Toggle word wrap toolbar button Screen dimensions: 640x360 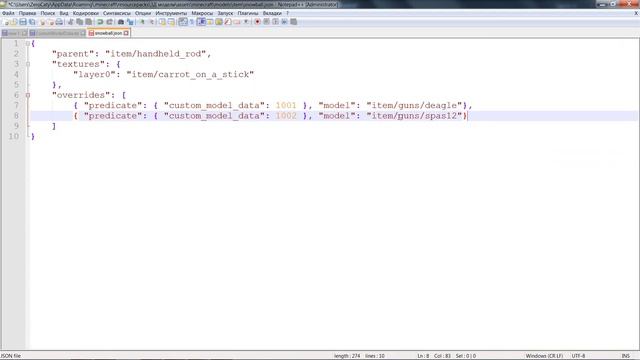182,22
